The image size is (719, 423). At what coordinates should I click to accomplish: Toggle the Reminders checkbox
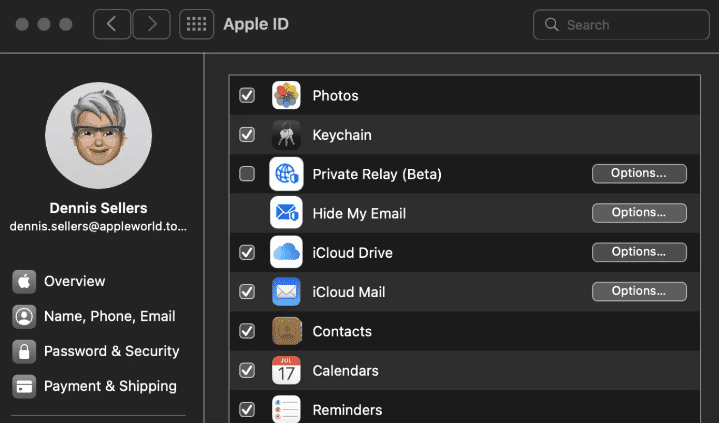click(247, 409)
